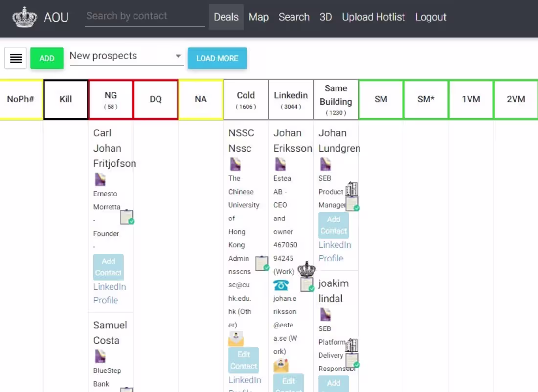This screenshot has height=392, width=538.
Task: Select the 2VM column header
Action: (516, 99)
